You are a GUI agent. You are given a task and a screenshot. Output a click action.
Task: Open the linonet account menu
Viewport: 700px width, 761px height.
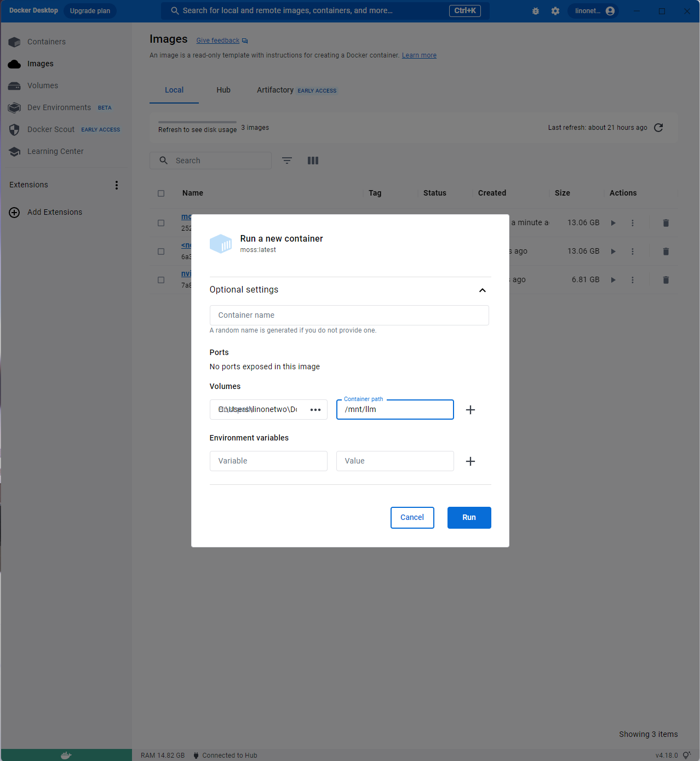(594, 11)
